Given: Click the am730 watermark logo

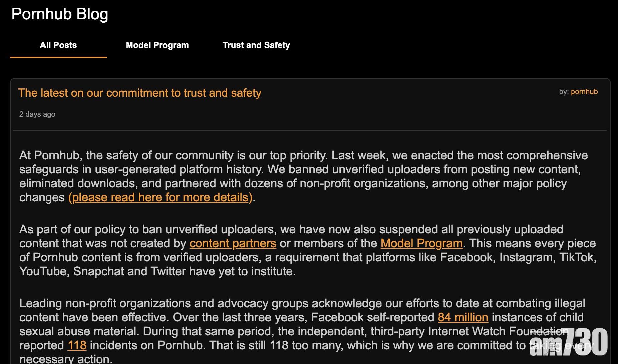Looking at the screenshot, I should click(x=568, y=342).
